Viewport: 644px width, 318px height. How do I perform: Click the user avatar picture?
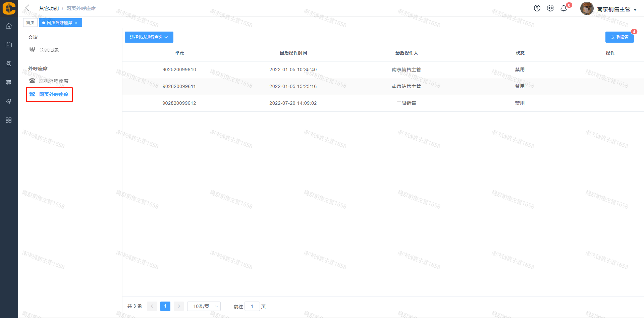click(x=587, y=9)
